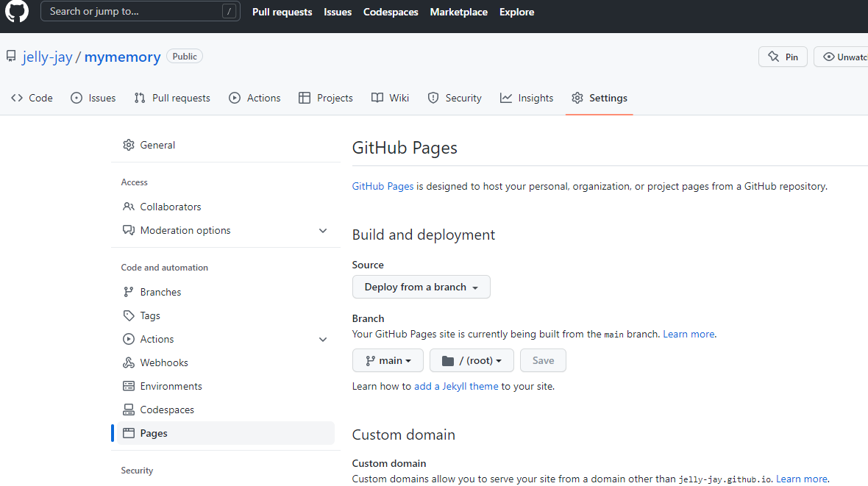Click the Pull requests tab icon
Screen dimensions: 868x486
[x=140, y=98]
